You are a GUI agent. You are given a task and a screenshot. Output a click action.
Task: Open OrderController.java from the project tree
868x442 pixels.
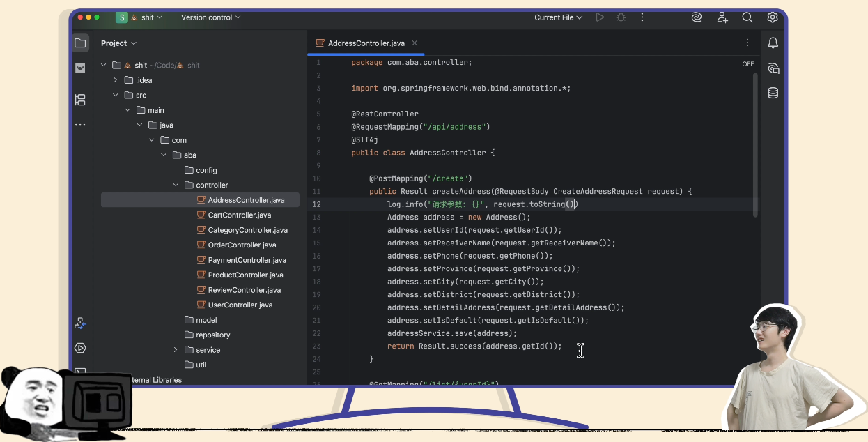[242, 245]
